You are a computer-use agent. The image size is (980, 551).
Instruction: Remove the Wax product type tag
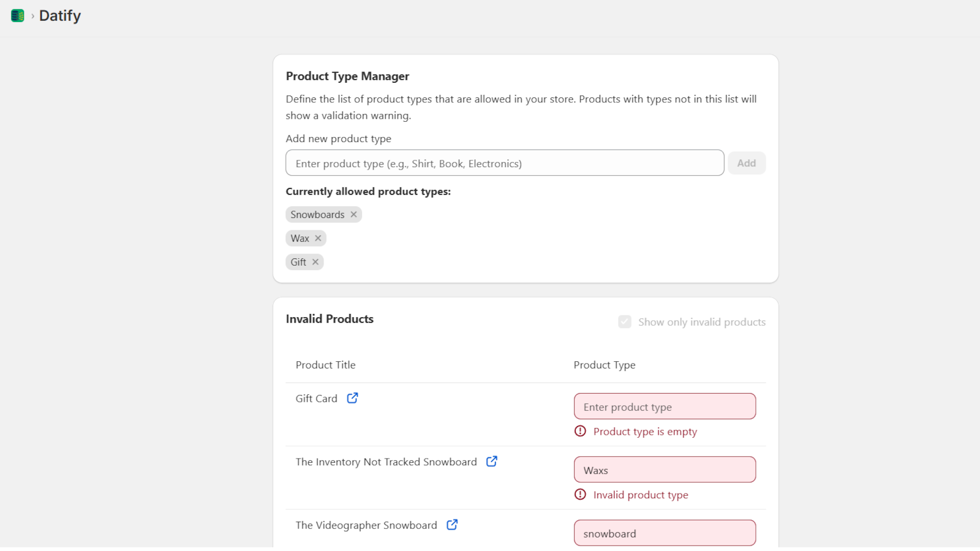[318, 238]
